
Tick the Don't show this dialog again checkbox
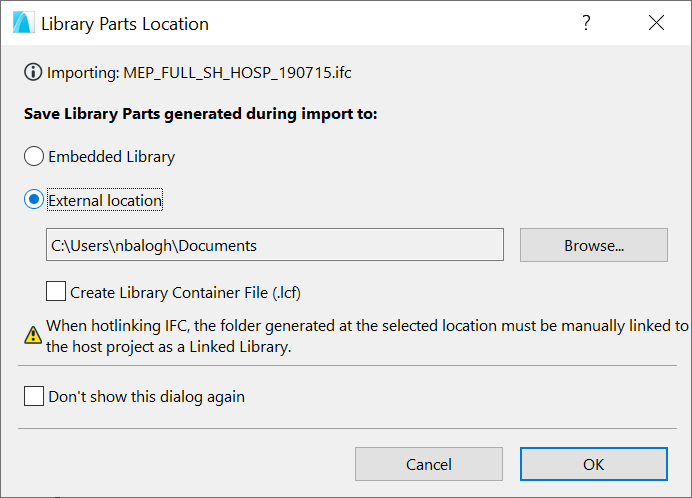[x=34, y=396]
